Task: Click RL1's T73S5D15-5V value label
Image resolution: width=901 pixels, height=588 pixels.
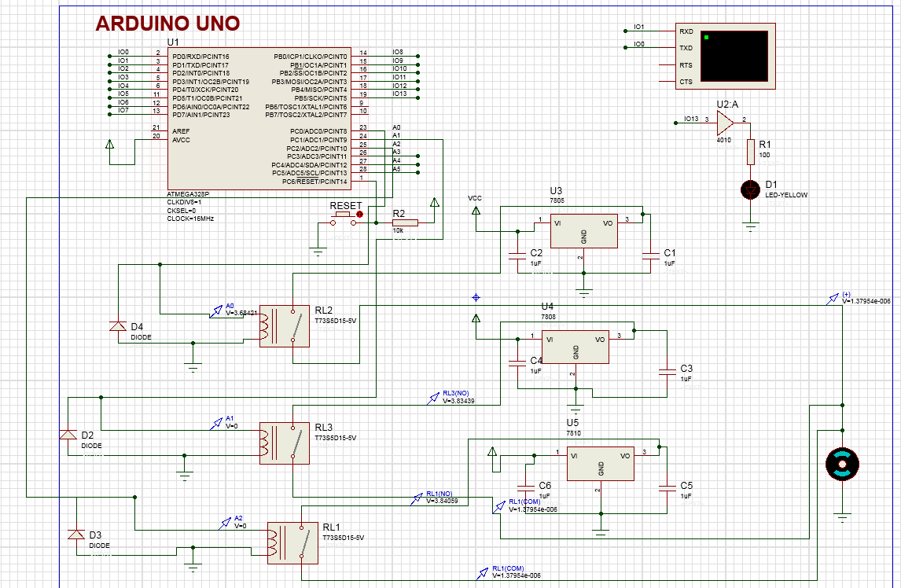Action: point(343,538)
